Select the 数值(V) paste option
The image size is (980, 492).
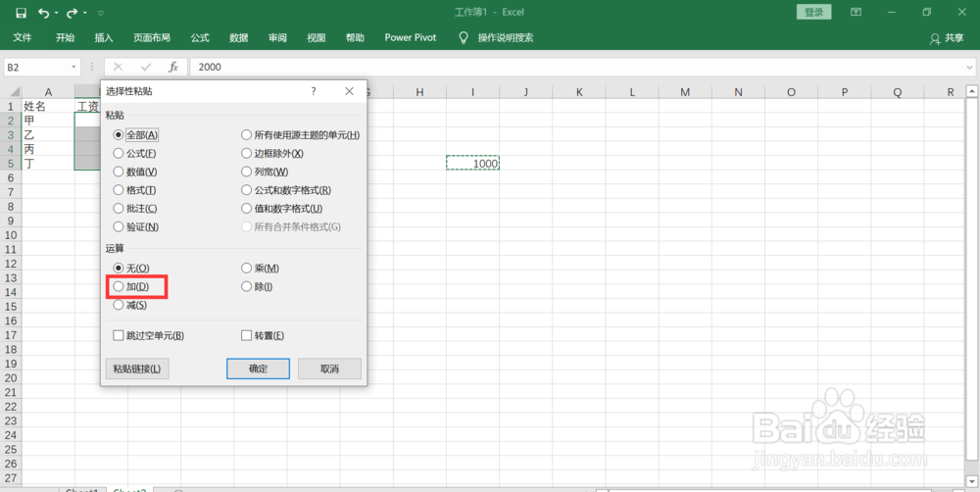point(135,172)
